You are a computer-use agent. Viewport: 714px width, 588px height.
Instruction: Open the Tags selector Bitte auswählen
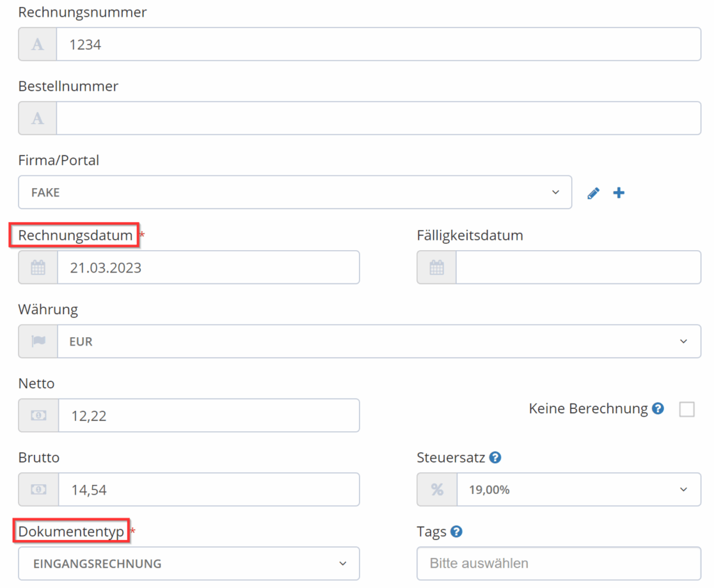559,564
